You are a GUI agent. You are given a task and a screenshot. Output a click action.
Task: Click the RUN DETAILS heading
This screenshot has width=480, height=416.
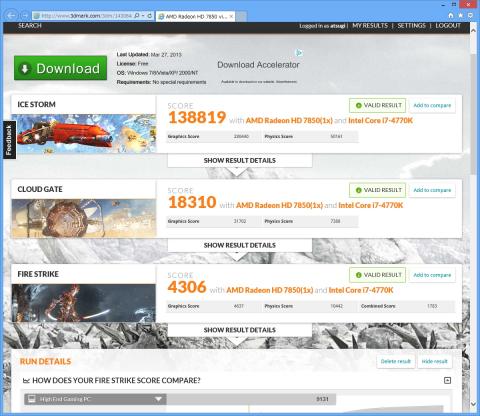(45, 361)
